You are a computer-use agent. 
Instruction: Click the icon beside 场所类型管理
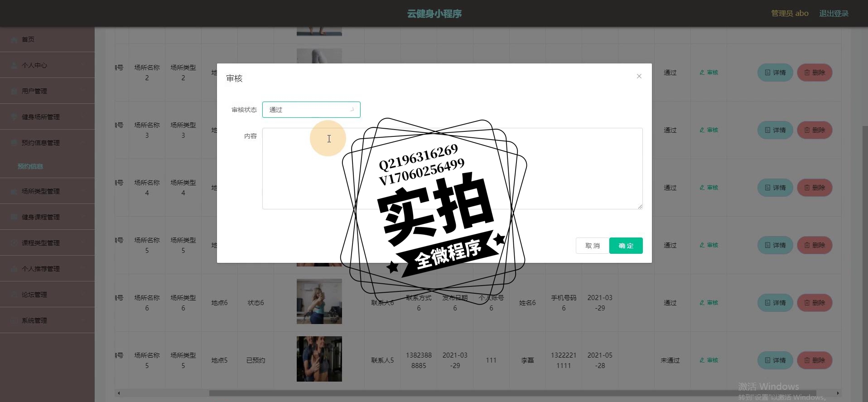(14, 191)
